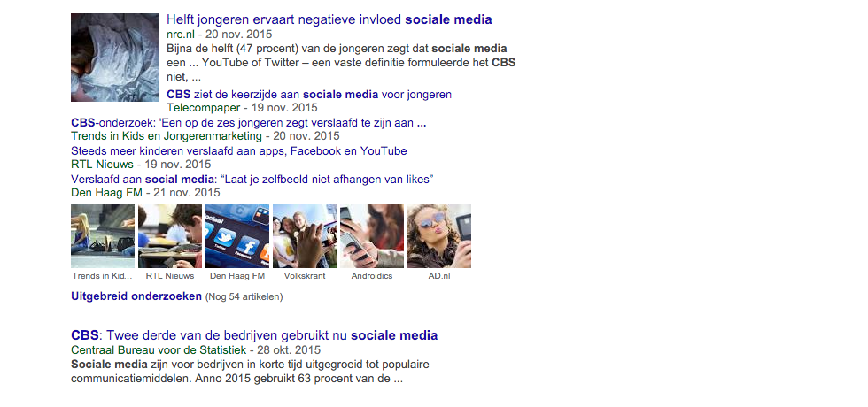Click the 'Androidics' caption label
The height and width of the screenshot is (407, 868).
click(x=372, y=276)
